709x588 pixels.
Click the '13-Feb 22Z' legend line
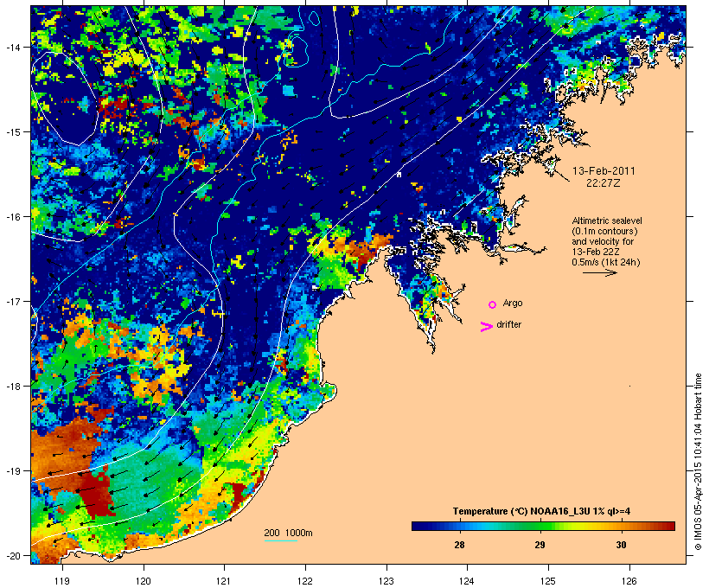596,252
